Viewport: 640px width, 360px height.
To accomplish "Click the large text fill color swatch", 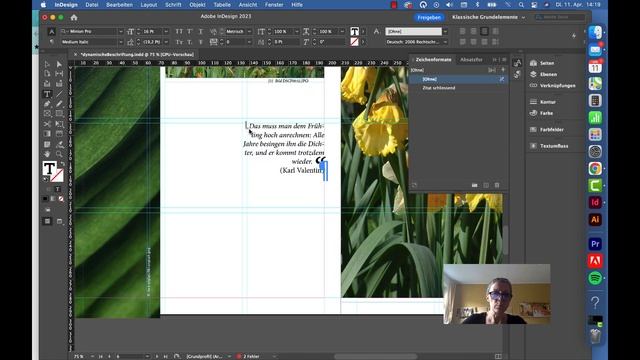I will click(49, 168).
